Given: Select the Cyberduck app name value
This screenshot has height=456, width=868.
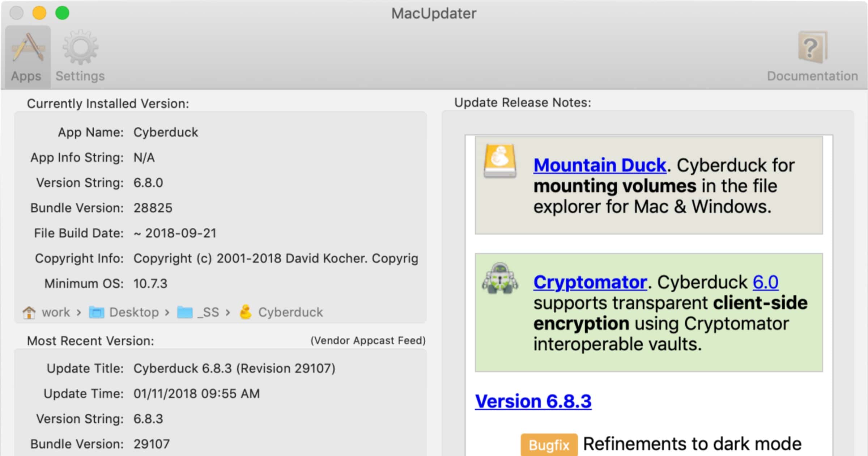Looking at the screenshot, I should tap(166, 132).
